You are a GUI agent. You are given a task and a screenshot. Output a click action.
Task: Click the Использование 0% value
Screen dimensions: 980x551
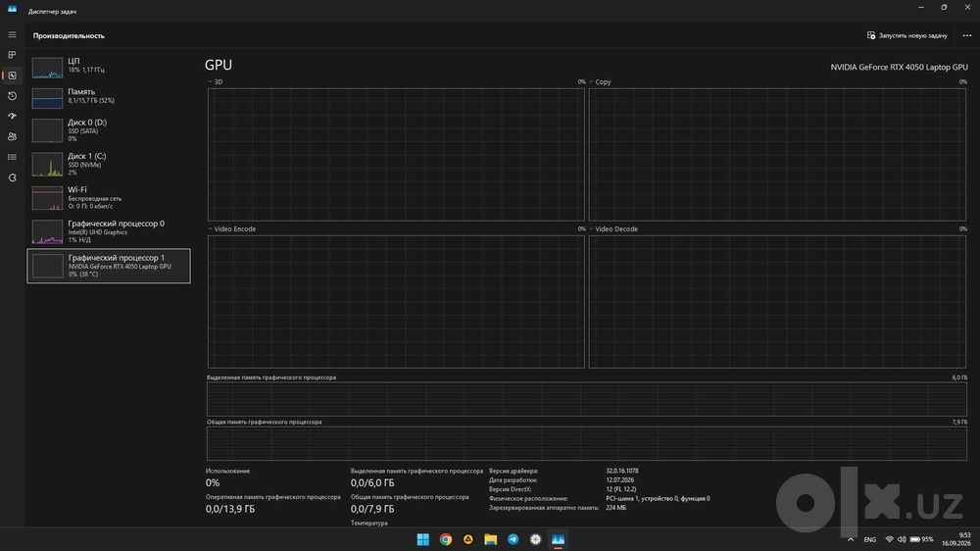tap(213, 482)
